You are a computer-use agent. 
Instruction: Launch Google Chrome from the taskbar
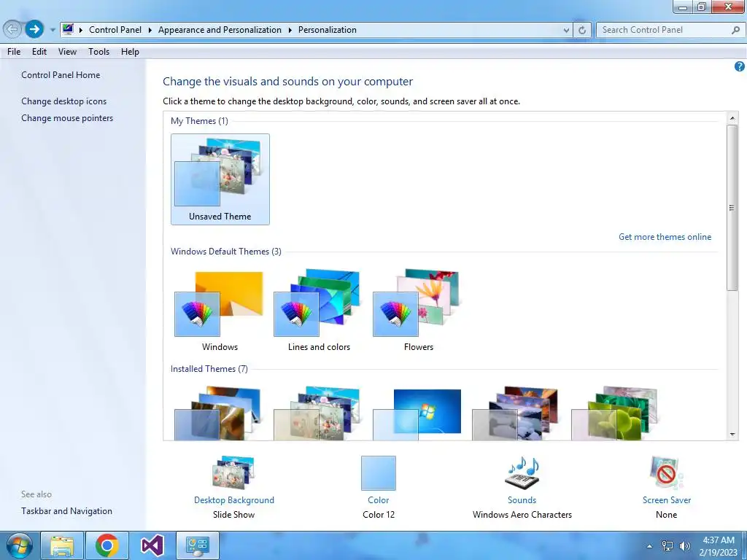[107, 545]
